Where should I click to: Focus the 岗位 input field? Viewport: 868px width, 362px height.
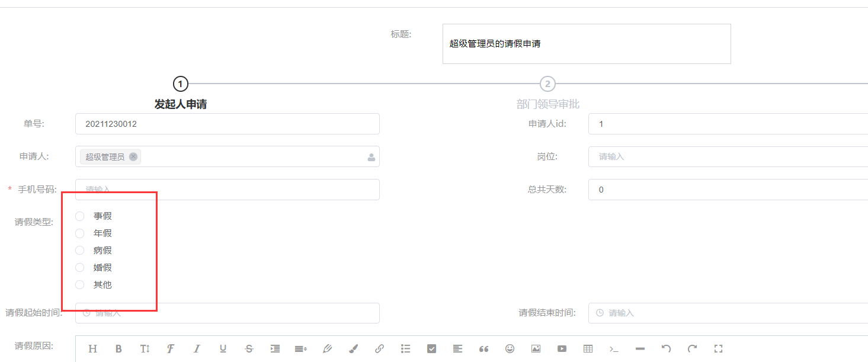[x=728, y=156]
